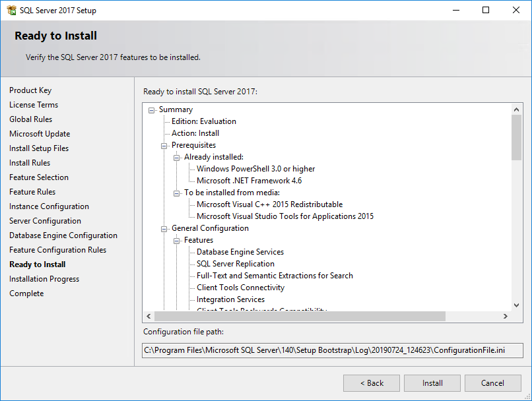The width and height of the screenshot is (532, 401).
Task: Click 'Verify the SQL Server 2017 features' text
Action: pyautogui.click(x=113, y=57)
